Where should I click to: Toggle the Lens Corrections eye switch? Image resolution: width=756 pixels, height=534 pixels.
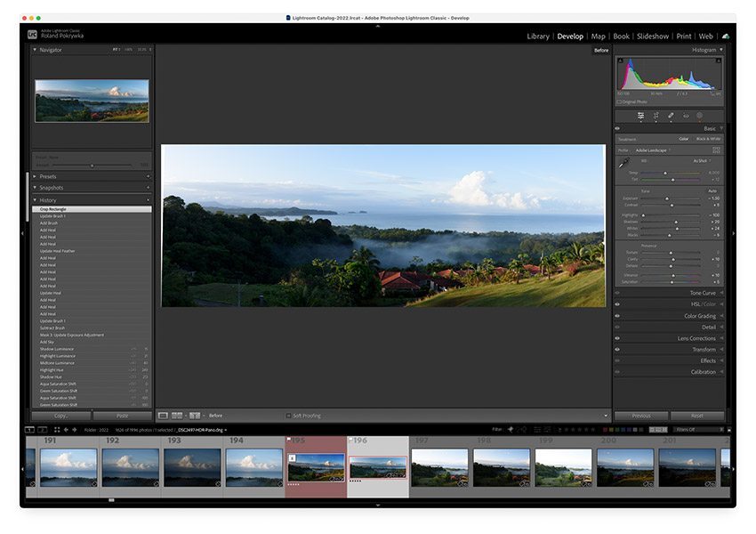618,338
